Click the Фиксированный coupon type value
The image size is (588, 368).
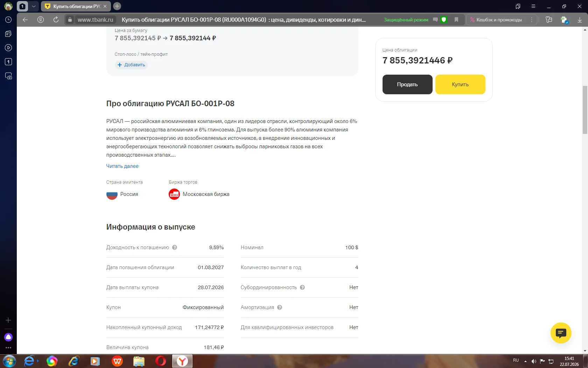pos(203,307)
